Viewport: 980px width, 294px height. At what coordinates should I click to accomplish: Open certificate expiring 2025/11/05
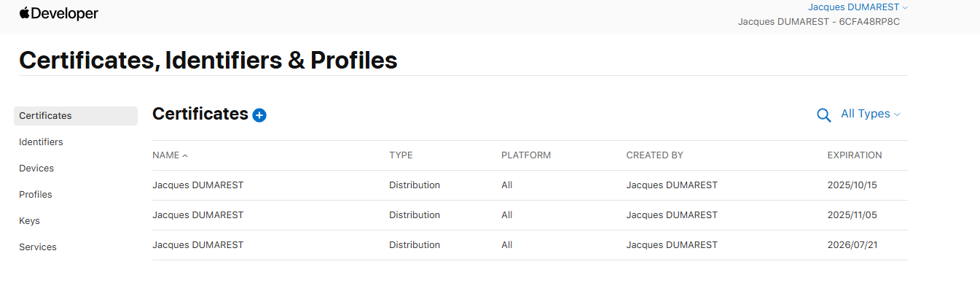(x=197, y=215)
